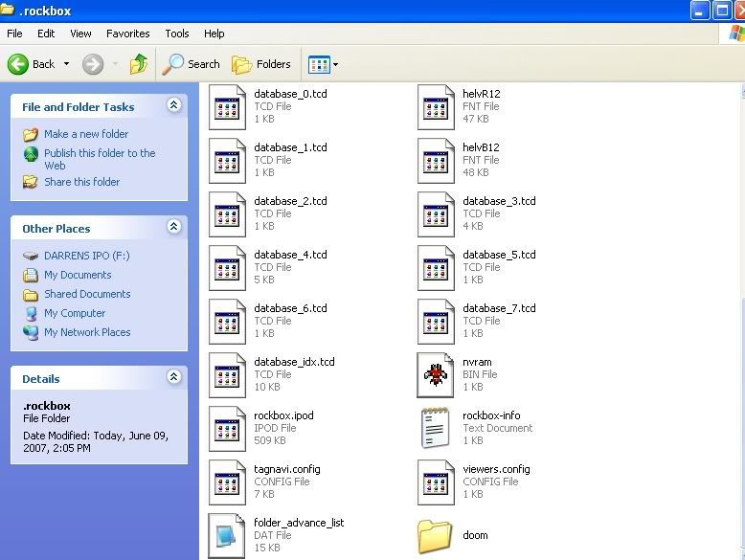
Task: Click Make a new folder link
Action: coord(85,134)
